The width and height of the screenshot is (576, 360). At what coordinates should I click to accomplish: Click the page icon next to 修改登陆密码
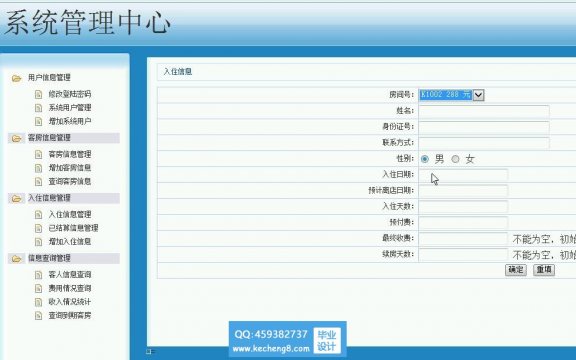click(39, 95)
